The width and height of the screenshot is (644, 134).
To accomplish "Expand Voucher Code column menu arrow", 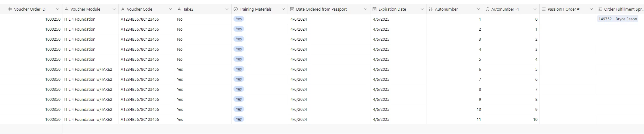I will click(x=170, y=9).
